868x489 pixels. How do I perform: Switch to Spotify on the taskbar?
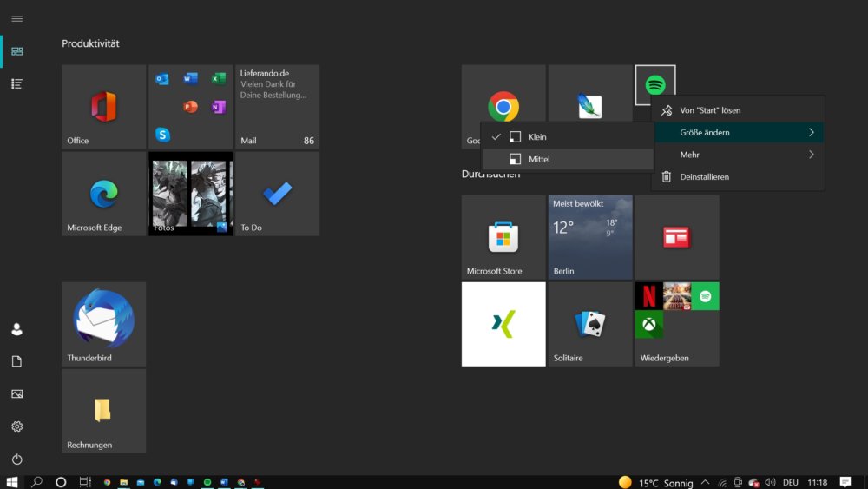coord(207,482)
